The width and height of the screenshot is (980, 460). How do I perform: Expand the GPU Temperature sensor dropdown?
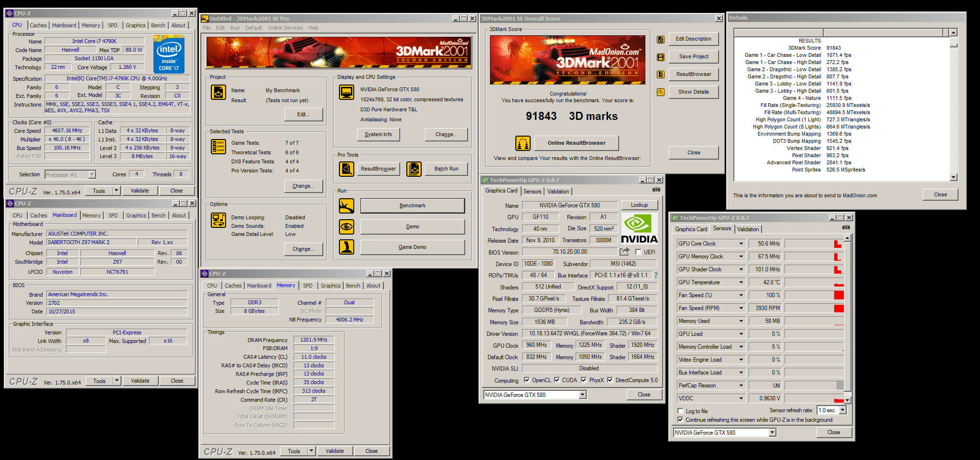click(x=741, y=282)
